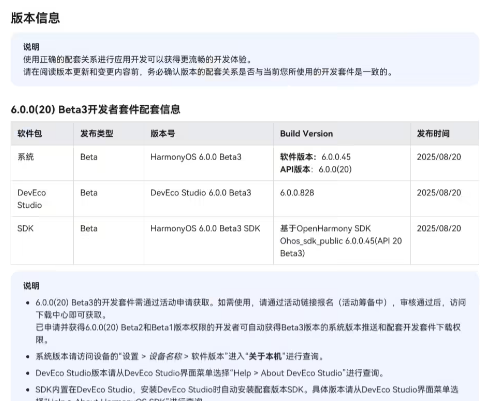
Task: Click the 6.0.0.828 build version
Action: 297,193
